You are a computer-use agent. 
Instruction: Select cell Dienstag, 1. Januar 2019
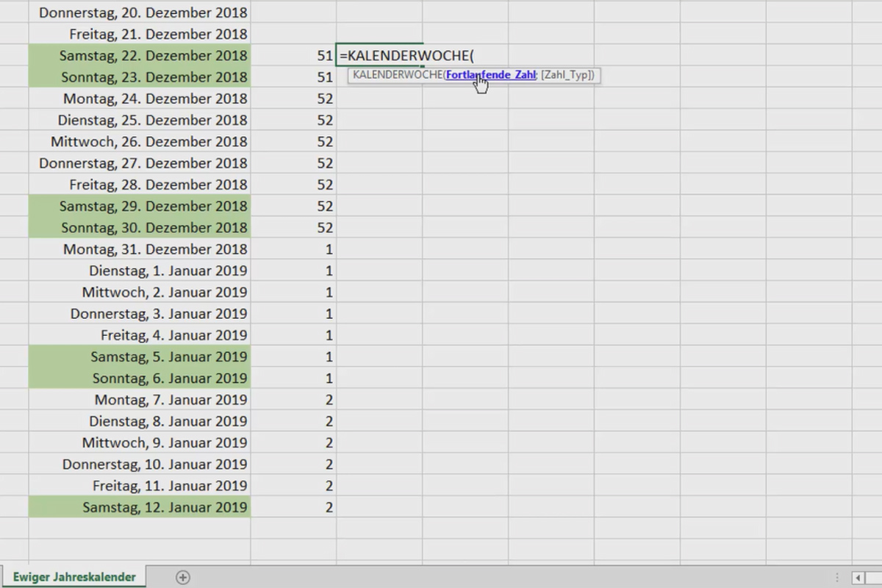pyautogui.click(x=140, y=270)
